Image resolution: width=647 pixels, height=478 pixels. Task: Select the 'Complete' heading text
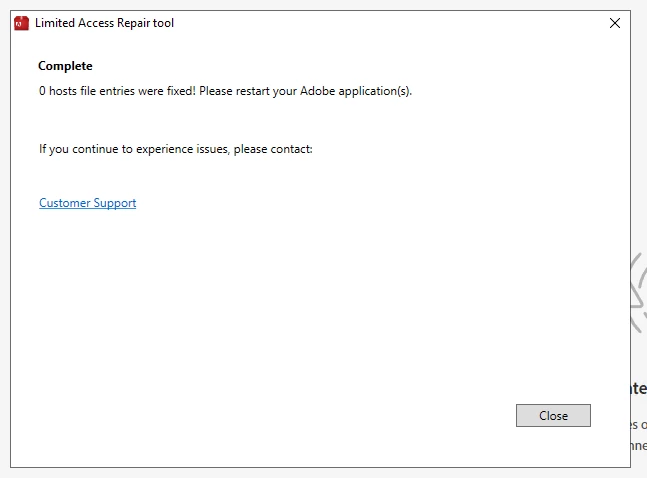coord(65,66)
